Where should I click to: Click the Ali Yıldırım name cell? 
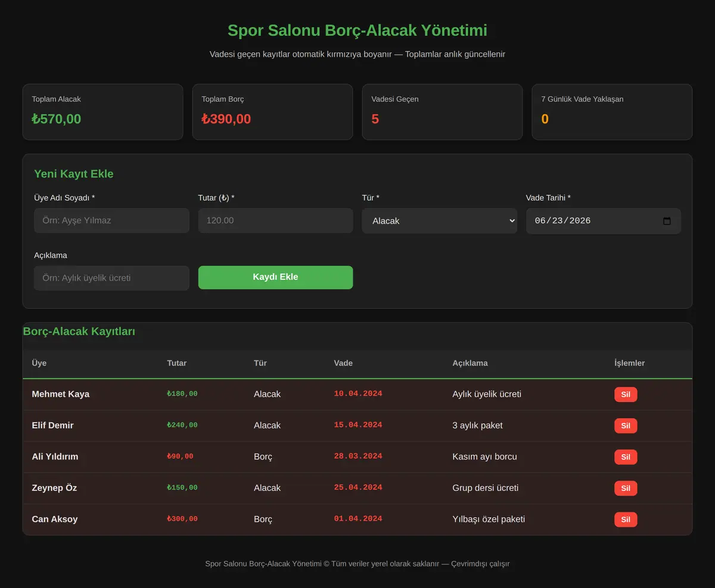(55, 456)
